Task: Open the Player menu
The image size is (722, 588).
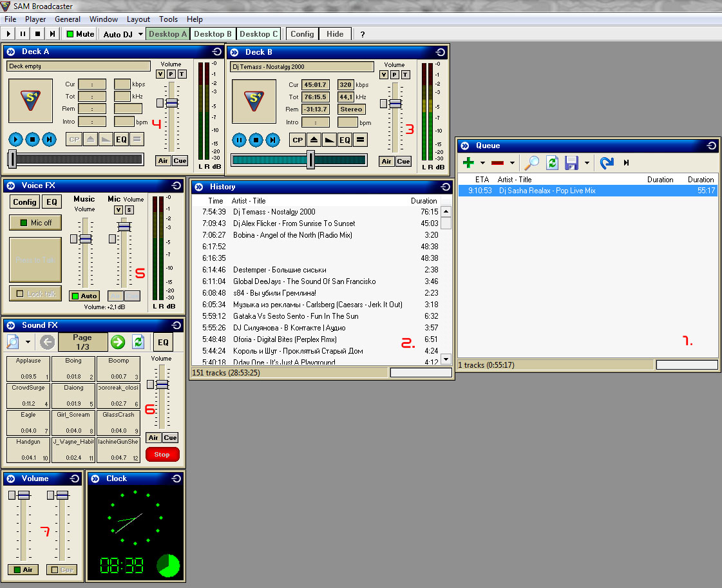Action: click(x=35, y=19)
